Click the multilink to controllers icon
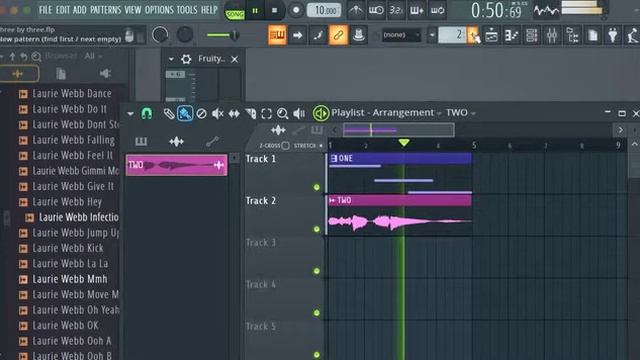The image size is (640, 360). [x=358, y=35]
